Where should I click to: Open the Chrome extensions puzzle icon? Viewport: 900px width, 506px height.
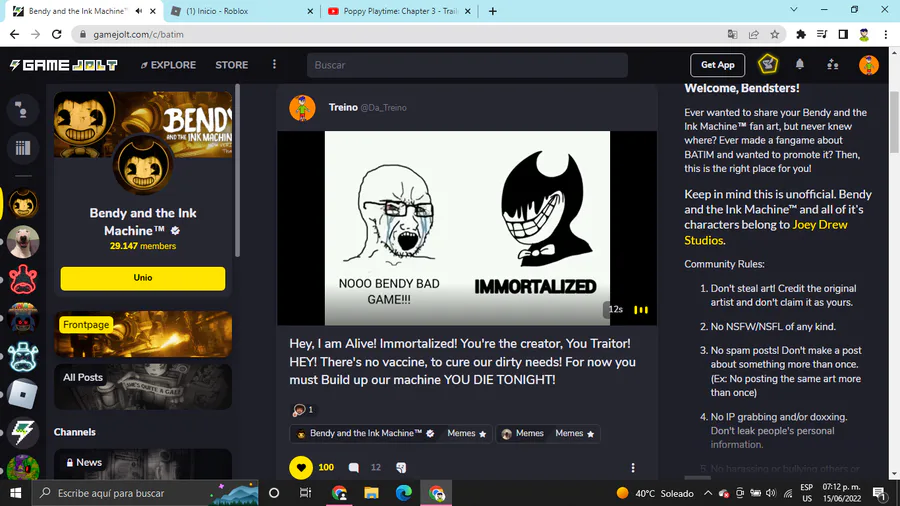(x=801, y=34)
